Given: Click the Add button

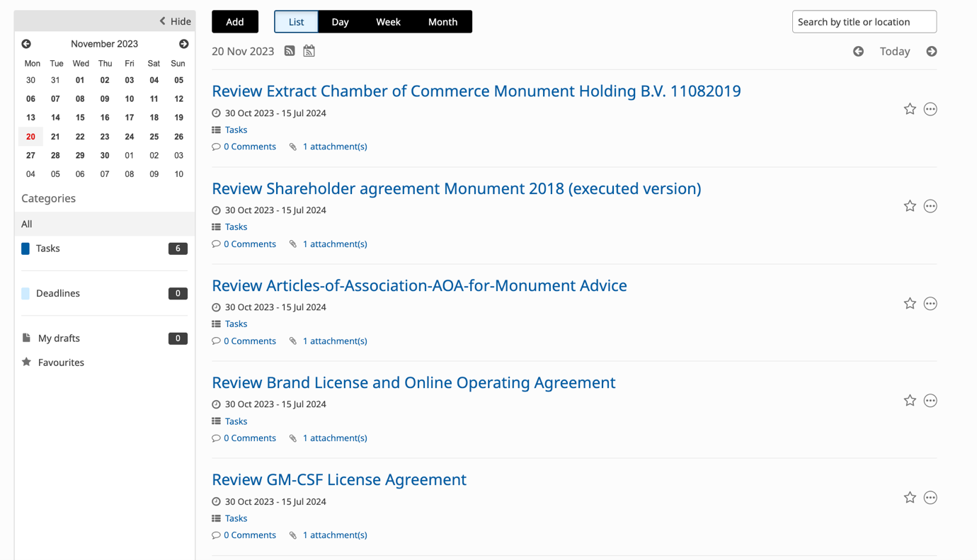Looking at the screenshot, I should coord(235,22).
